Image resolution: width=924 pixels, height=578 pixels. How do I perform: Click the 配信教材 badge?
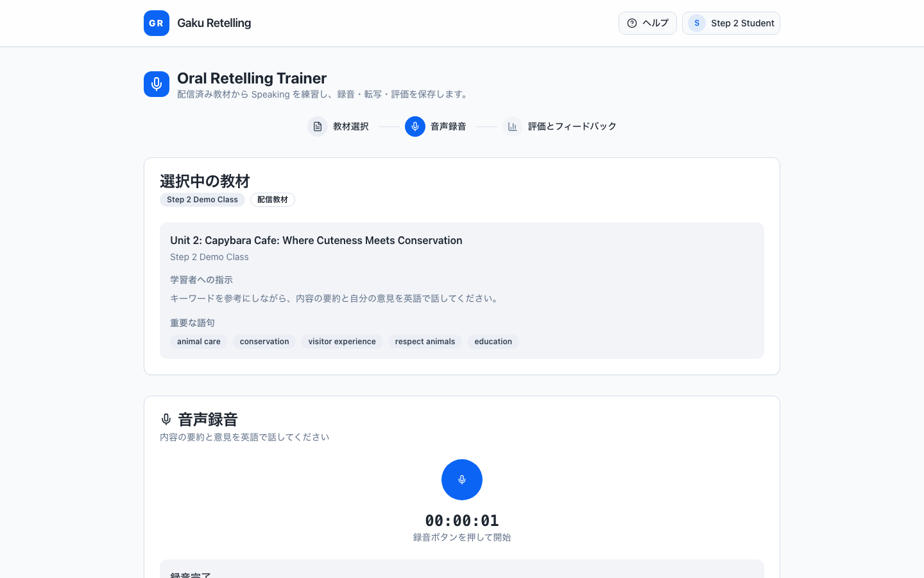273,200
